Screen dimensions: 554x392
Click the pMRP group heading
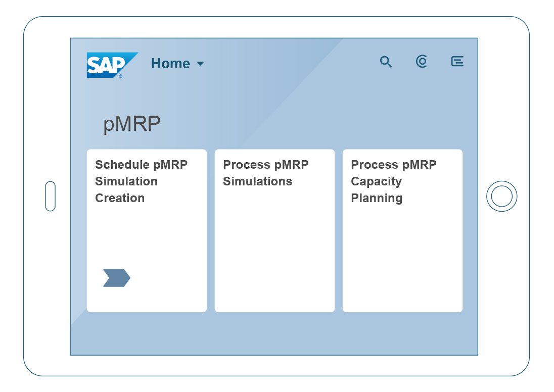point(132,124)
